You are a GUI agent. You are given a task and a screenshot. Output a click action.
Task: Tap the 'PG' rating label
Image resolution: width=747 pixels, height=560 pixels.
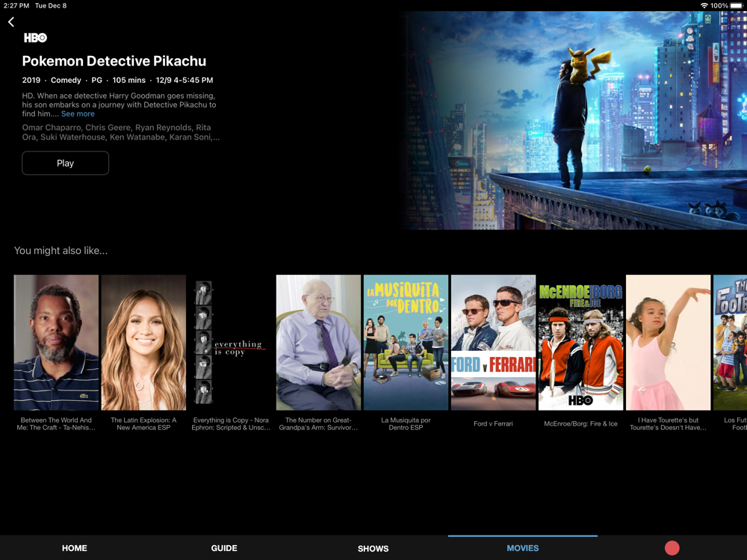coord(96,80)
